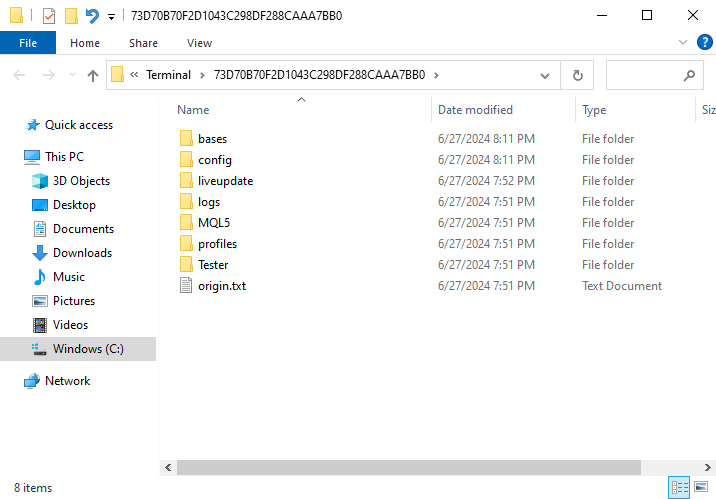Open Customize Quick Access Toolbar dropdown
The height and width of the screenshot is (499, 716).
(x=111, y=17)
